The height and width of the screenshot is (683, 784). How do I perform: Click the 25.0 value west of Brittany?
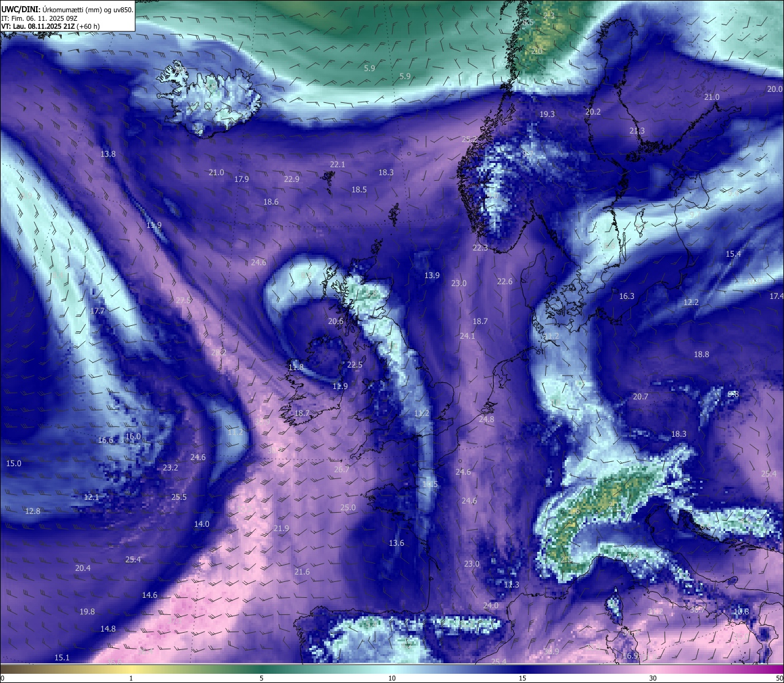coord(348,508)
